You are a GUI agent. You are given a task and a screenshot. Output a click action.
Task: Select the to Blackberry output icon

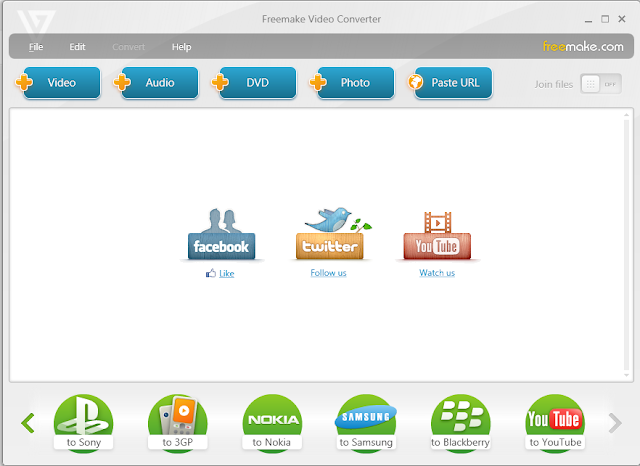coord(460,423)
